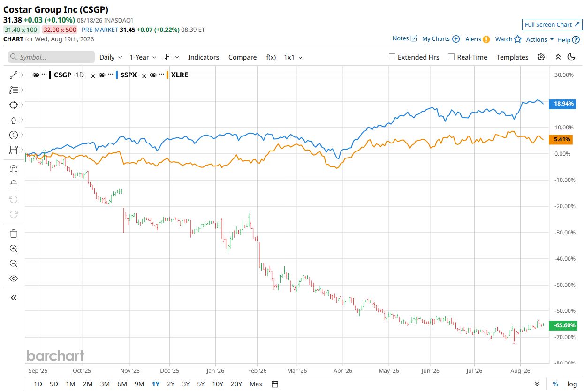The width and height of the screenshot is (584, 392).
Task: Open the custom date range calendar
Action: (275, 384)
